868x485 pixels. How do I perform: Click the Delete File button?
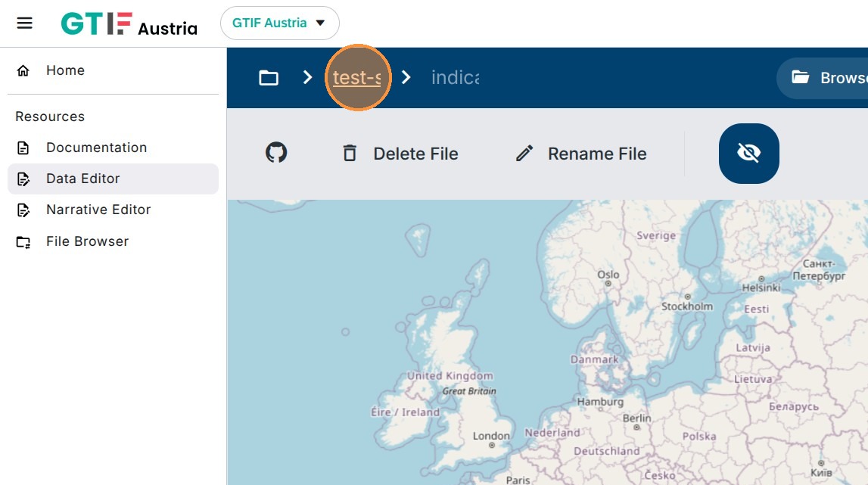click(400, 154)
